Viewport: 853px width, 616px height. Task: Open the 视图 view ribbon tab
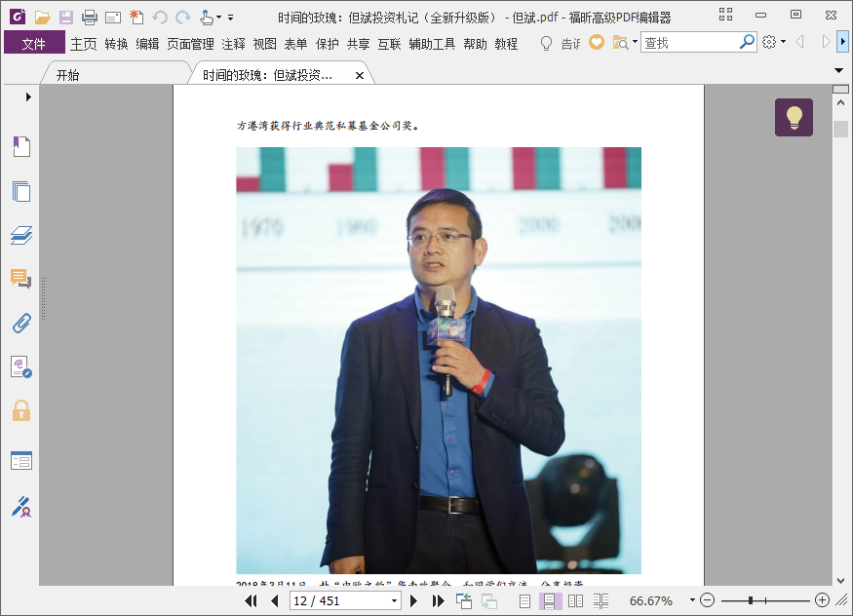point(265,44)
